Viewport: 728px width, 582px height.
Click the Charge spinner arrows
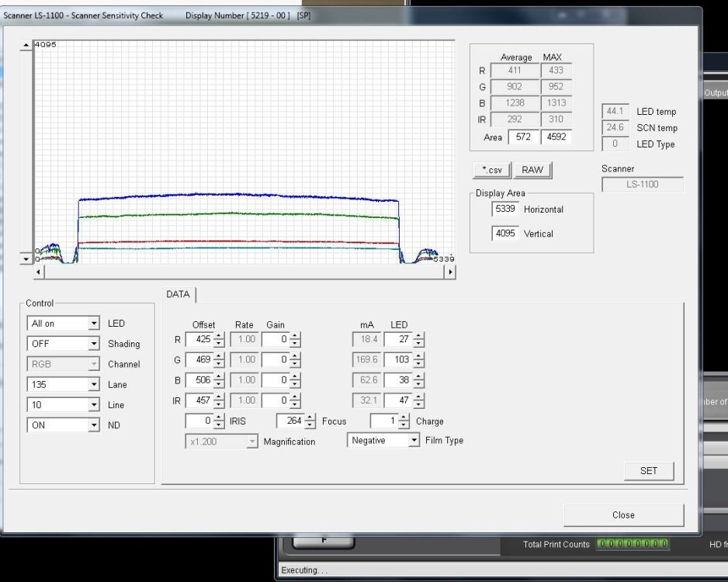click(404, 421)
